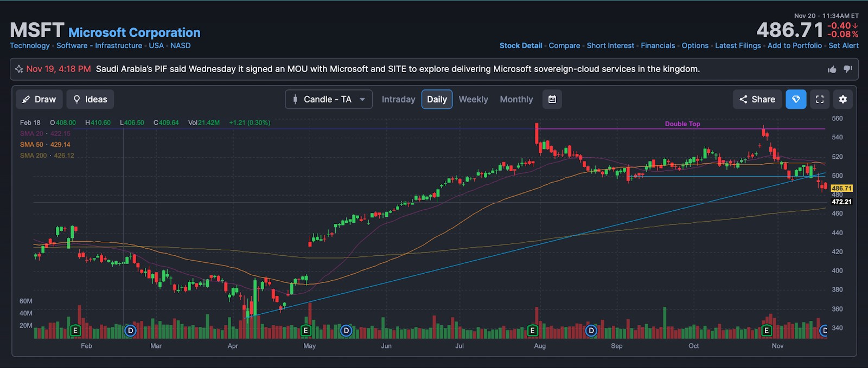The image size is (868, 368).
Task: Click the blue diamond icon button
Action: point(796,99)
